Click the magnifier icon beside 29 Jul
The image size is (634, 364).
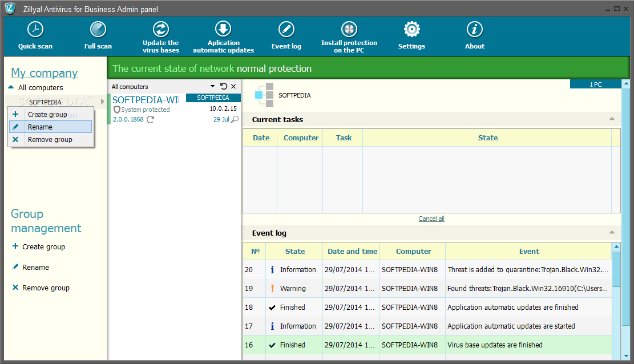[235, 119]
